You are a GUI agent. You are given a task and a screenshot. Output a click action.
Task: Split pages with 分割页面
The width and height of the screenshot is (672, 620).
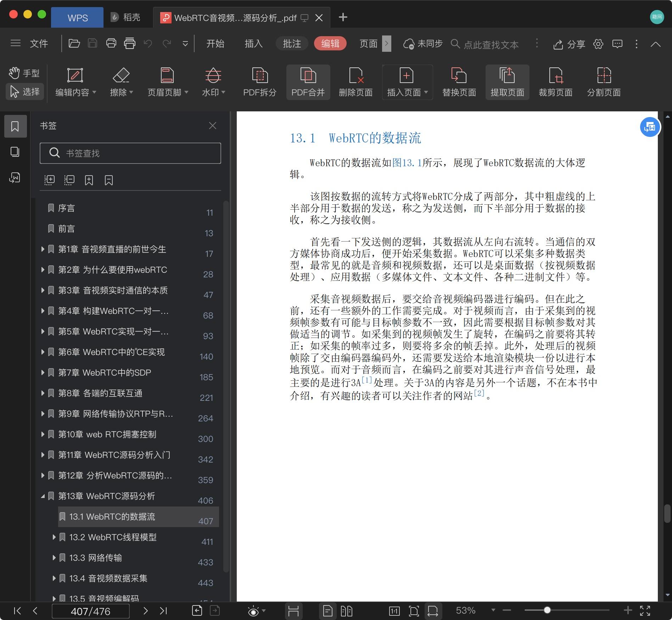[x=604, y=82]
